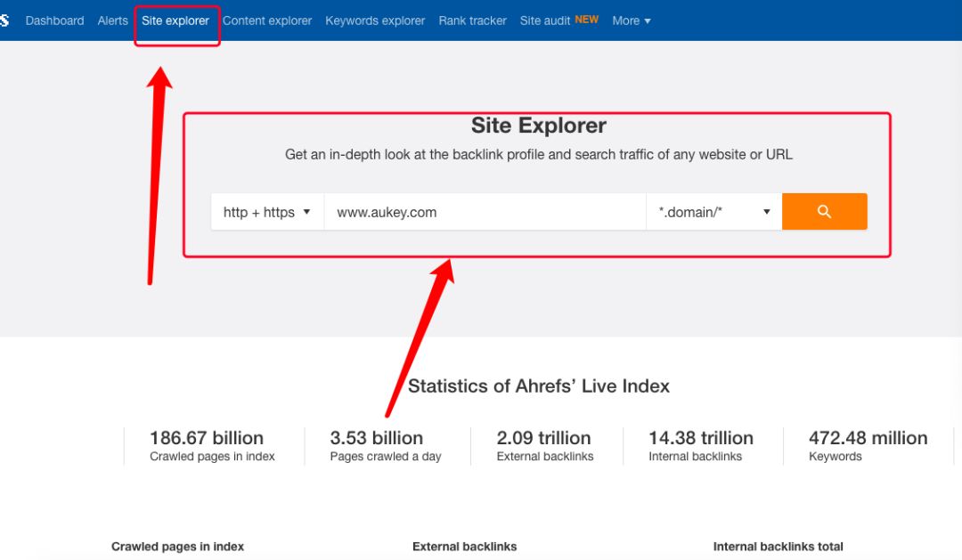The width and height of the screenshot is (962, 560).
Task: Select Site explorer in the top navigation
Action: [x=175, y=20]
